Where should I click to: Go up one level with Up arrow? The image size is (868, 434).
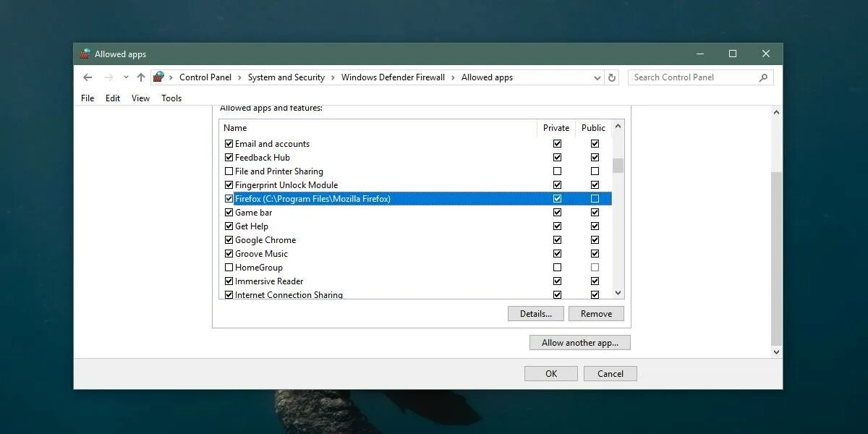[x=141, y=77]
